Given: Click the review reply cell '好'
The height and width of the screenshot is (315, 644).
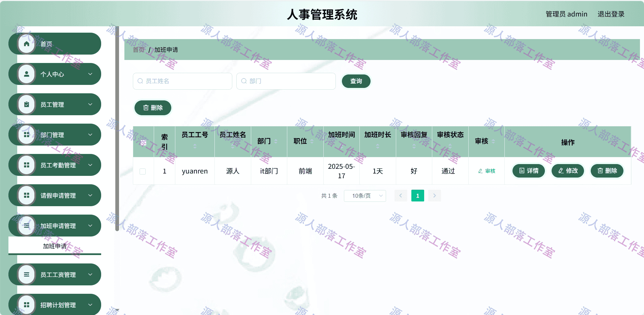Looking at the screenshot, I should 414,171.
